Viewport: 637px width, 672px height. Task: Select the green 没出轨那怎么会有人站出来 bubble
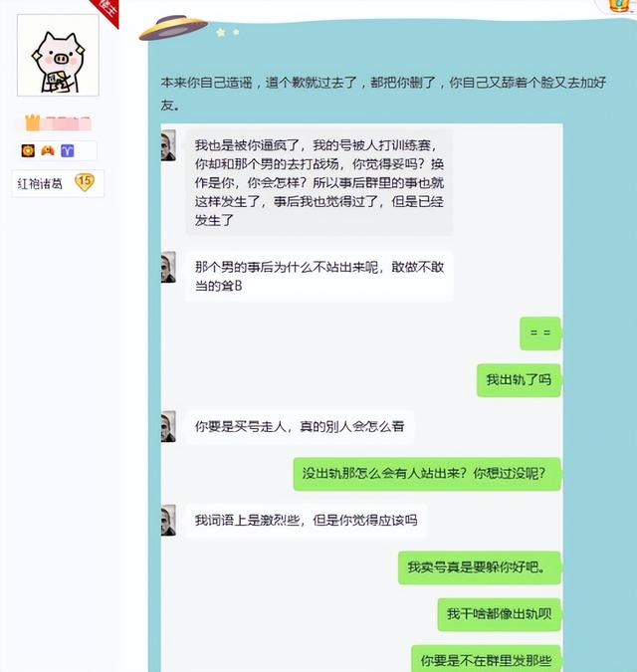[427, 474]
